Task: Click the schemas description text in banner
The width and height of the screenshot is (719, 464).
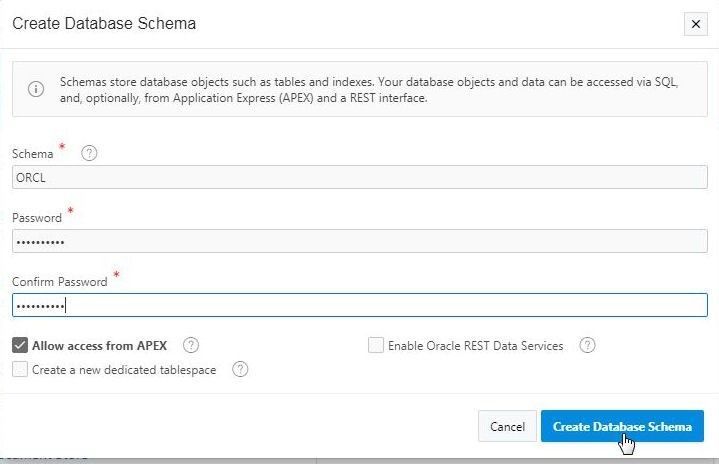Action: click(x=369, y=90)
